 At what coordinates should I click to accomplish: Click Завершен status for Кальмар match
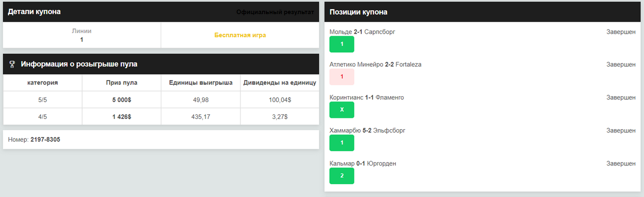(621, 163)
